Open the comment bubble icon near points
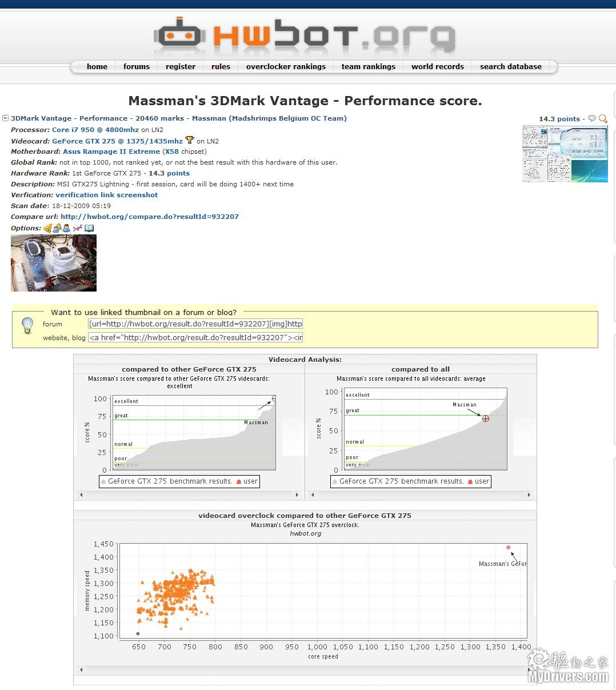 591,119
